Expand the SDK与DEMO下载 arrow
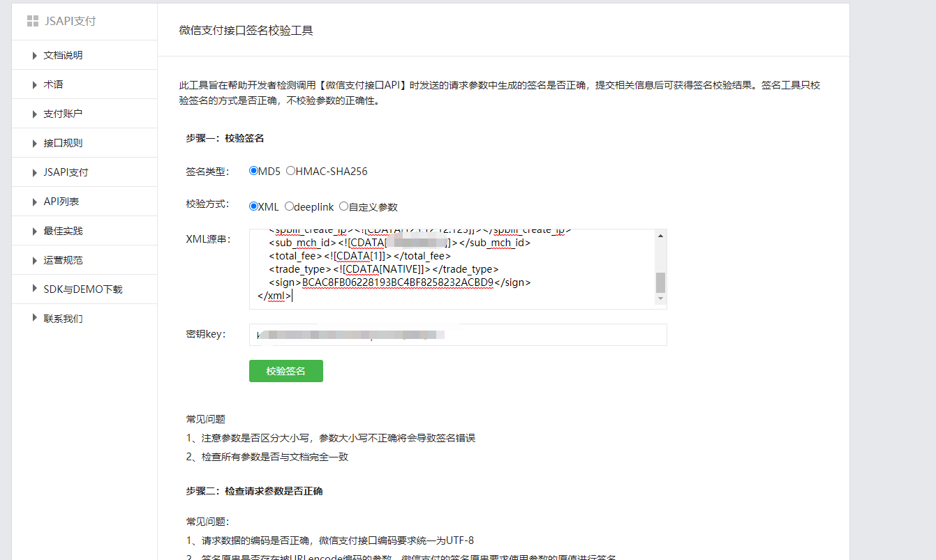The width and height of the screenshot is (936, 560). tap(35, 289)
